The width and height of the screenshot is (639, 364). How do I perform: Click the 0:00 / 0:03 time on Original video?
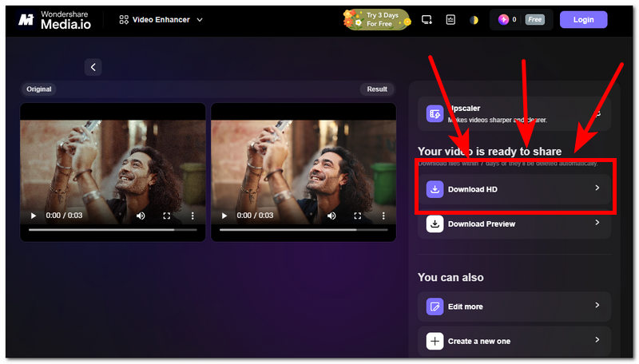click(64, 216)
